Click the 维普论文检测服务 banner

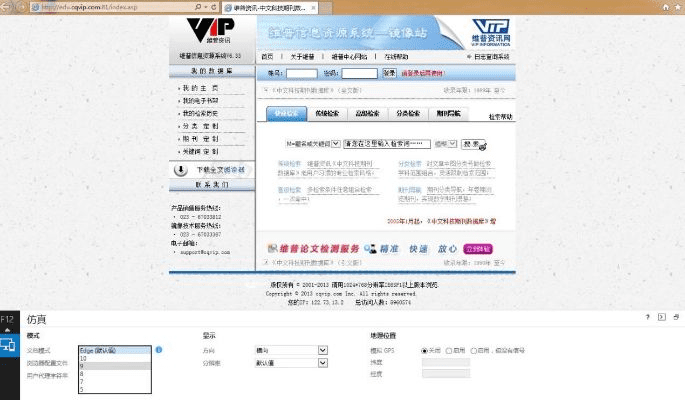tap(318, 249)
